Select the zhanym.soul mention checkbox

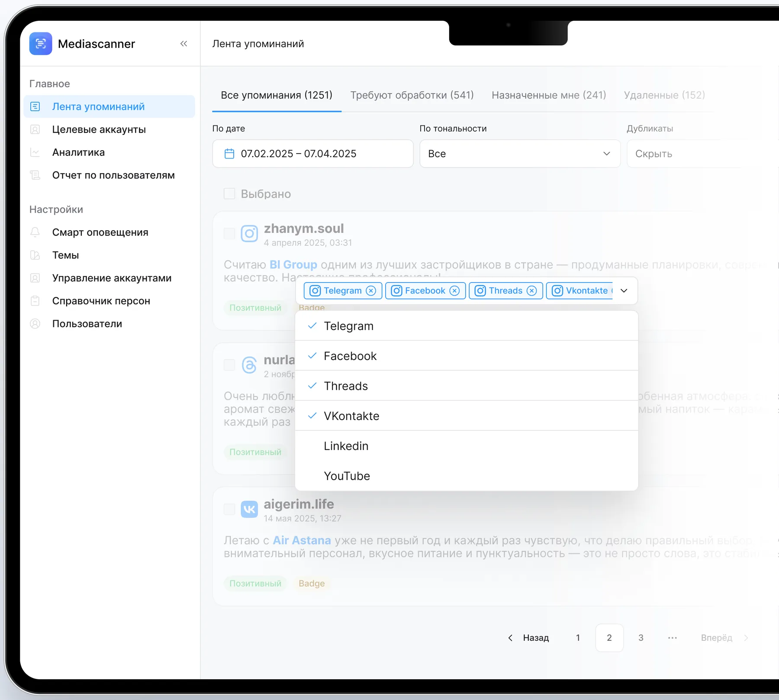[x=229, y=234]
